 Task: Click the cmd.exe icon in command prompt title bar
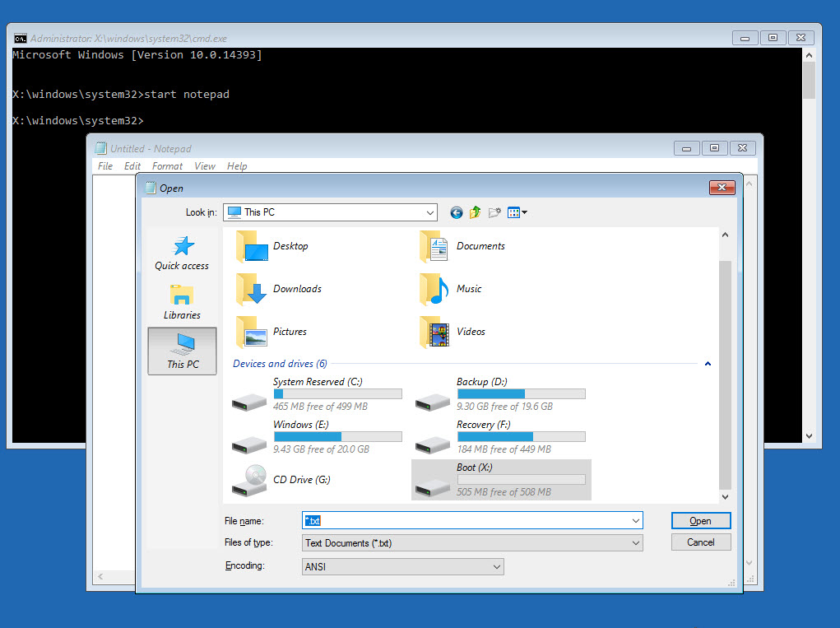pos(21,38)
